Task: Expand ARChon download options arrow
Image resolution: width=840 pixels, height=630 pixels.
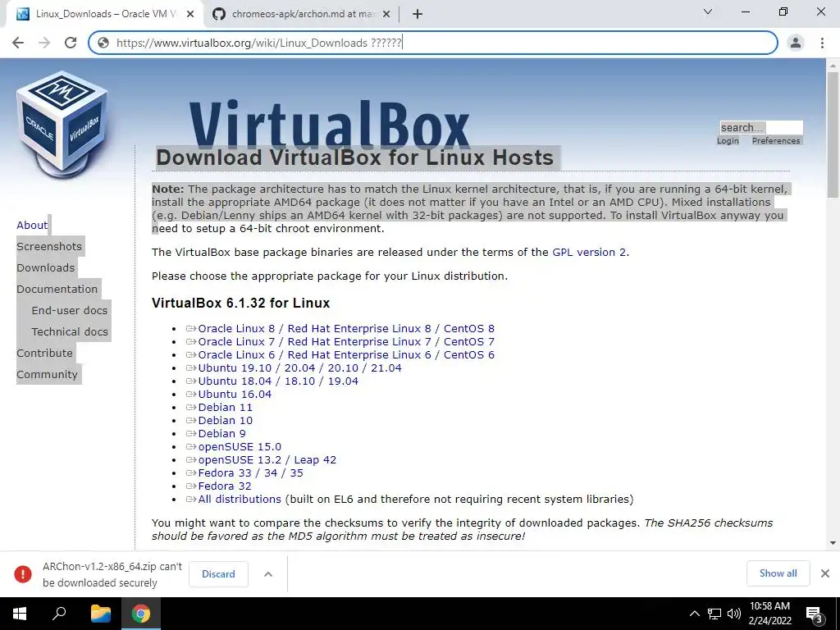Action: (x=268, y=574)
